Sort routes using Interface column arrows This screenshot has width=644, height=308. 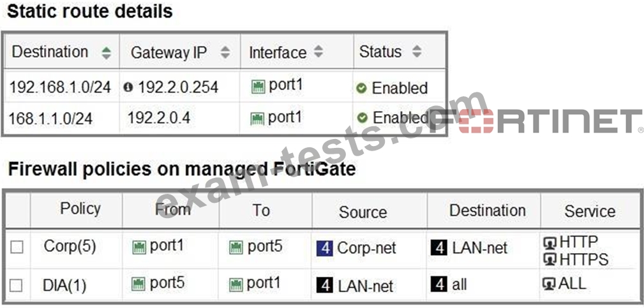[x=318, y=52]
